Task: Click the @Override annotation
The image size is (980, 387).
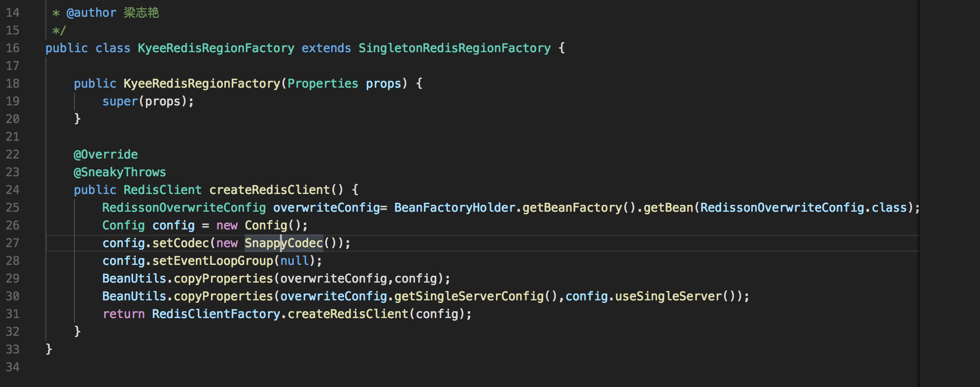Action: click(106, 155)
